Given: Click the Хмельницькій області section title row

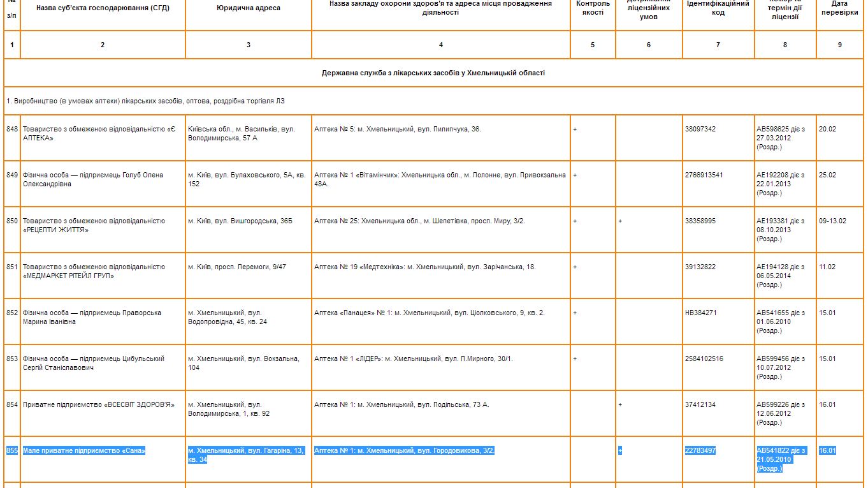Looking at the screenshot, I should (433, 73).
